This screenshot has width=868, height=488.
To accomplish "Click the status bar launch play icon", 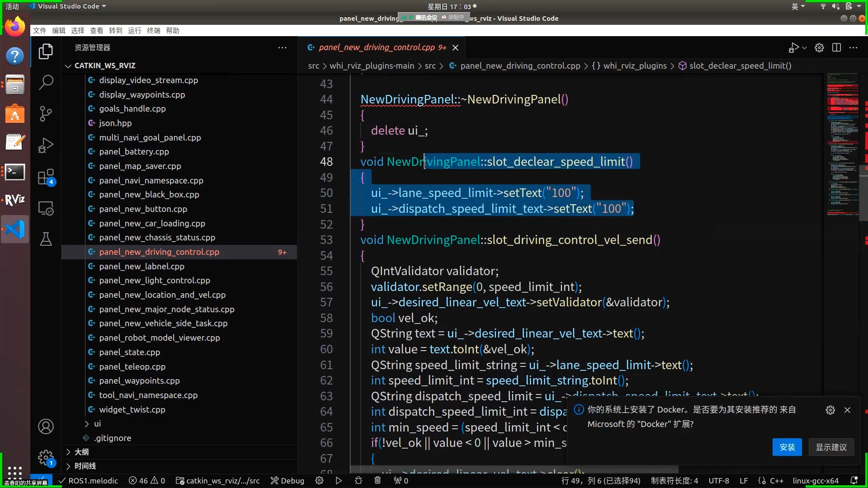I will point(339,481).
